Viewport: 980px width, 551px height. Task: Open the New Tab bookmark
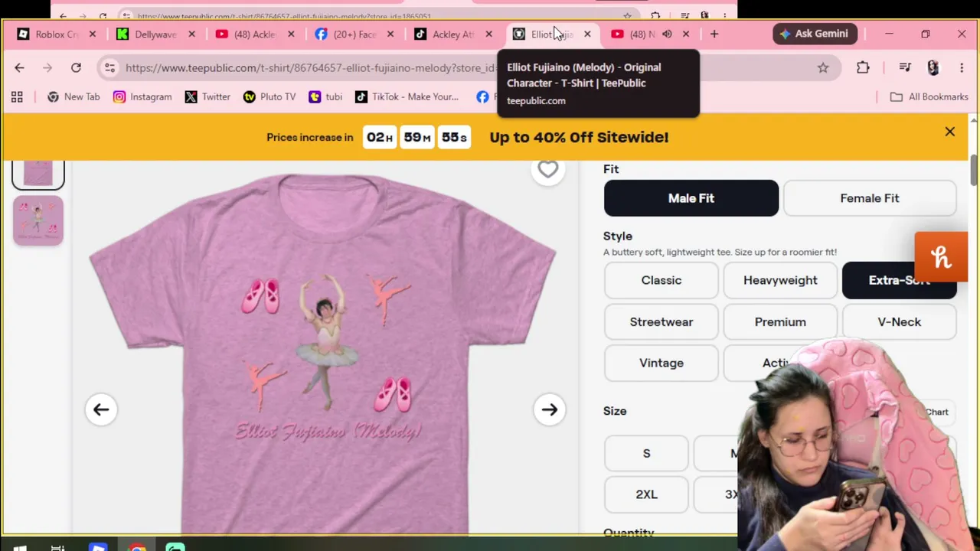click(73, 97)
